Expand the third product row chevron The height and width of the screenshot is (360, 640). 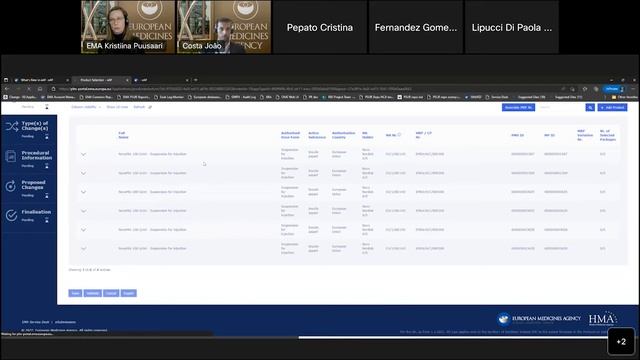(x=83, y=192)
